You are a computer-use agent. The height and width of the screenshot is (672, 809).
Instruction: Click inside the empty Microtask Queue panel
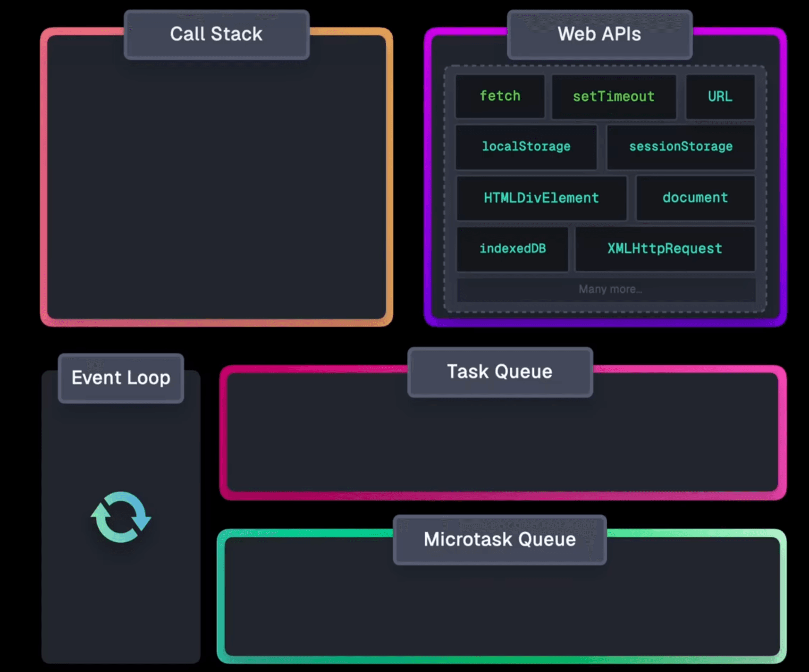pyautogui.click(x=502, y=609)
